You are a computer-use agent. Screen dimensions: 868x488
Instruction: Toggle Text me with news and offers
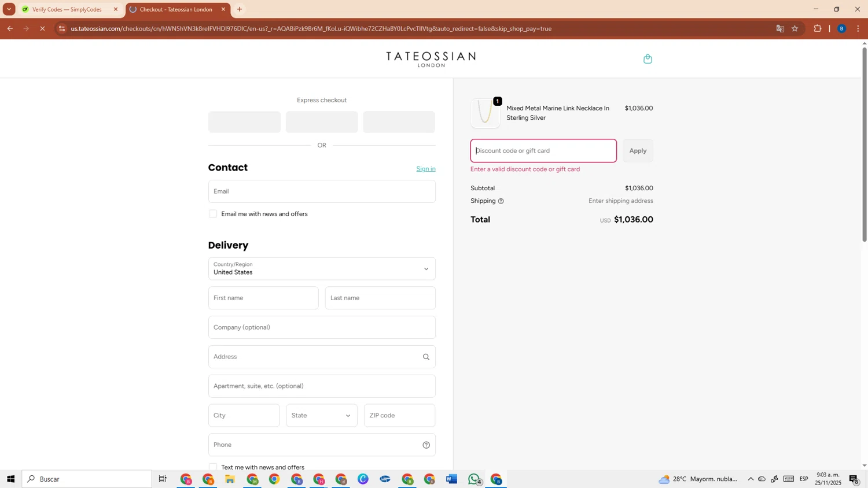pos(213,467)
